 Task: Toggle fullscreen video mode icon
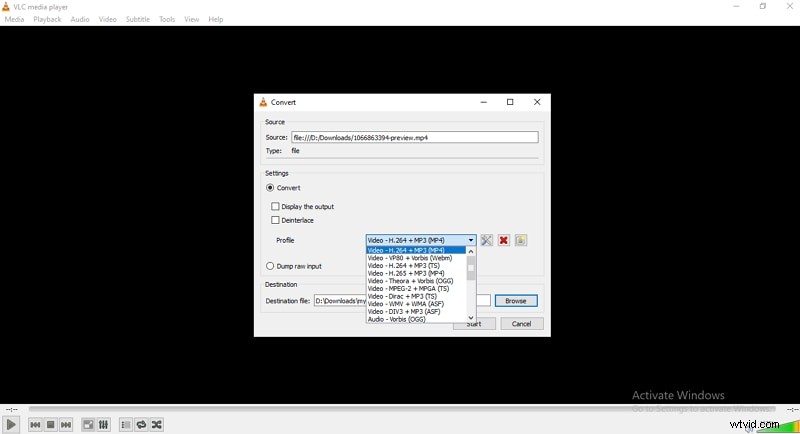pyautogui.click(x=88, y=424)
